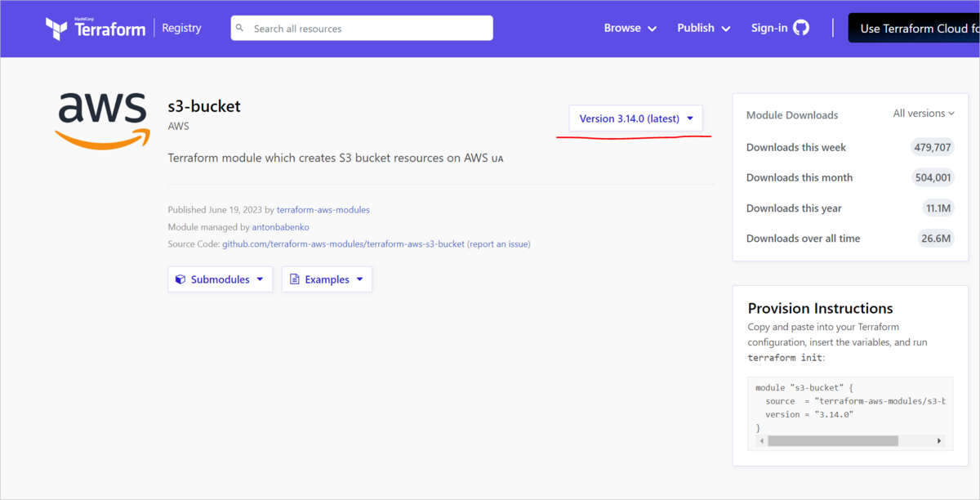Screen dimensions: 980x500
Task: Open the Registry link in header
Action: (x=181, y=28)
